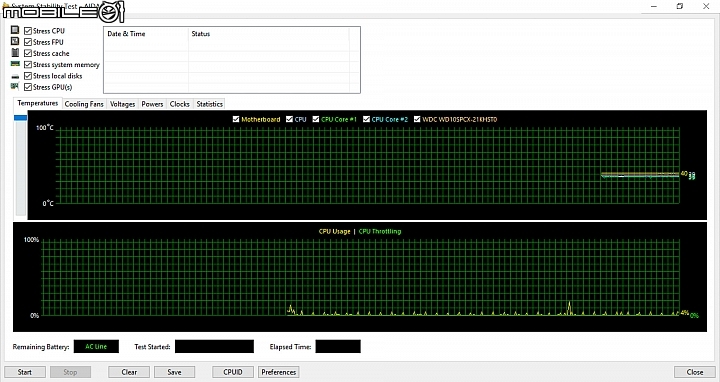Select the Temperatures tab
The height and width of the screenshot is (382, 720).
(x=38, y=103)
